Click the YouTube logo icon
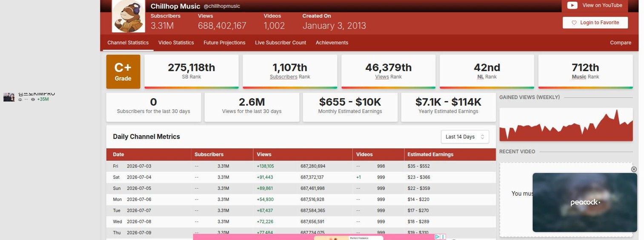644x240 pixels. pos(572,6)
